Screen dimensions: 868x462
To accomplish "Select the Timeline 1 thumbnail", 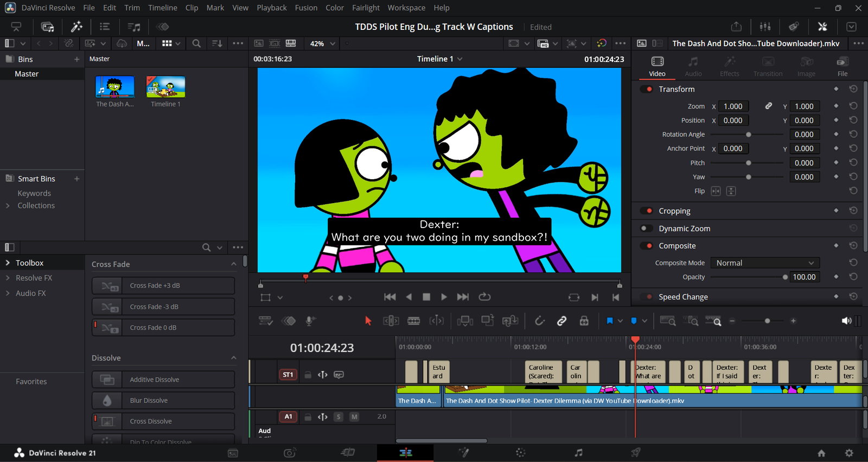I will (165, 87).
